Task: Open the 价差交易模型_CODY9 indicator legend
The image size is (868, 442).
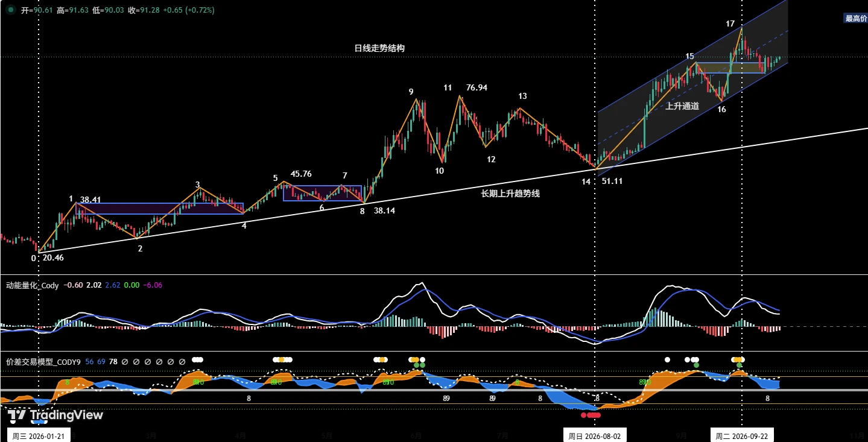Action: pyautogui.click(x=43, y=362)
